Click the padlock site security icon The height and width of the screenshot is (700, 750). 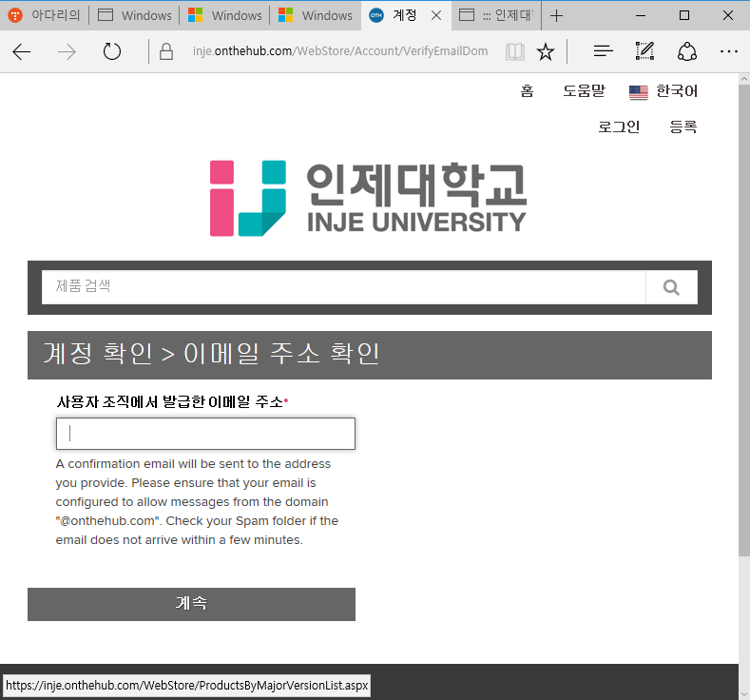166,51
